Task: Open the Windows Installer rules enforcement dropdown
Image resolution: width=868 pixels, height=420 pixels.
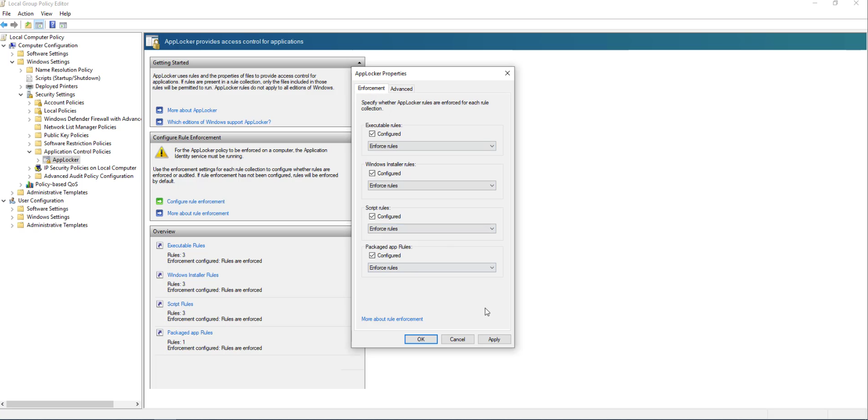Action: tap(432, 186)
